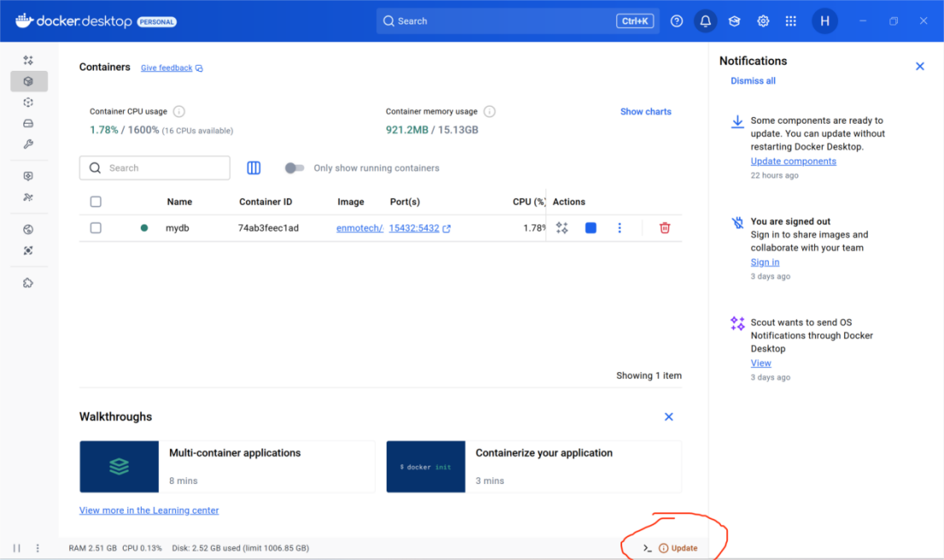
Task: Click the Docker Desktop whale logo
Action: coord(24,20)
